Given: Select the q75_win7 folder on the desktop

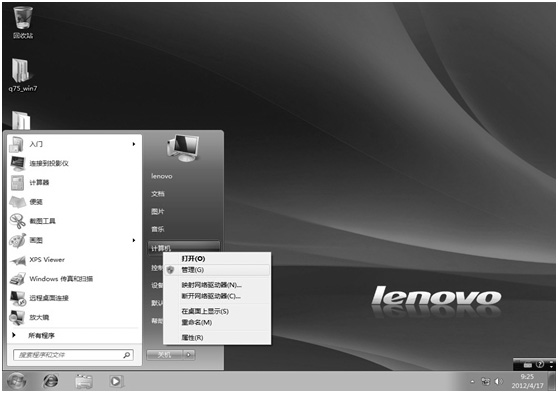Looking at the screenshot, I should (x=22, y=75).
